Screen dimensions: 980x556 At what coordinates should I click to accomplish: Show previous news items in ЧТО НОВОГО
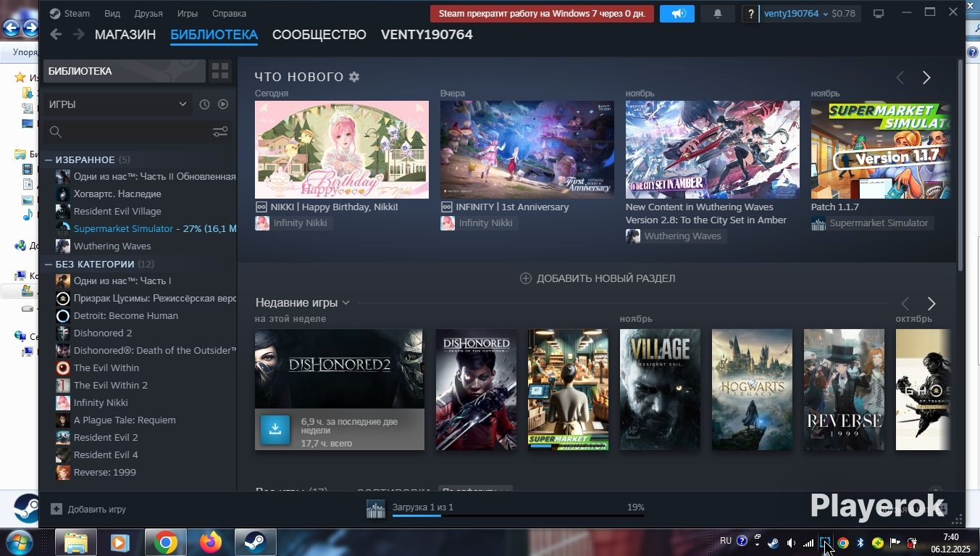900,78
